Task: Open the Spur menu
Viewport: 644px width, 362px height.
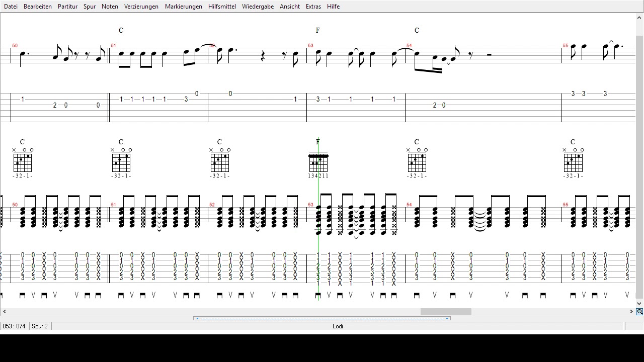Action: (90, 7)
